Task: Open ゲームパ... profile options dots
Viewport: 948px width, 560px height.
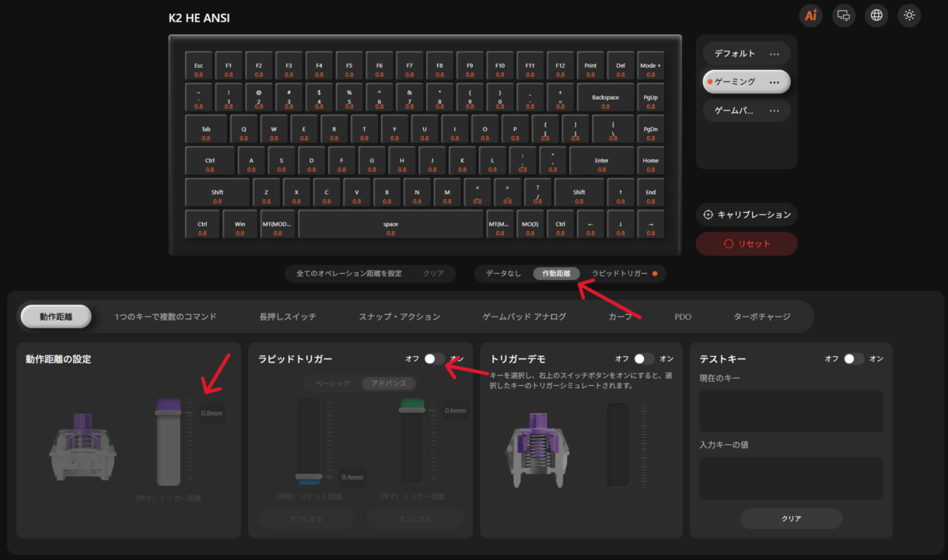Action: (774, 110)
